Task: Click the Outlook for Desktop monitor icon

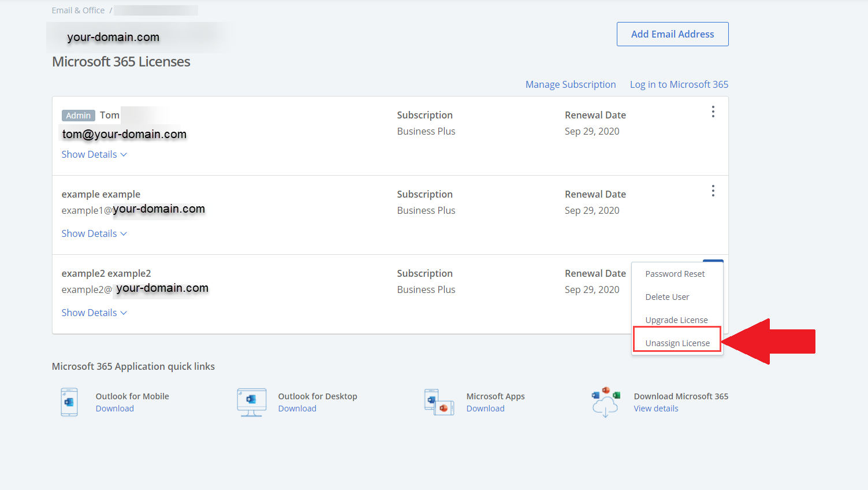Action: point(252,402)
